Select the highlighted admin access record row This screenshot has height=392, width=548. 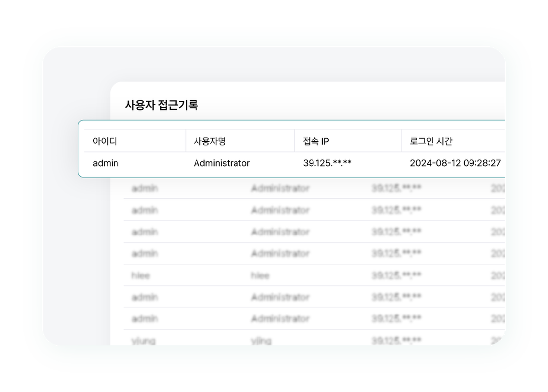pos(291,163)
